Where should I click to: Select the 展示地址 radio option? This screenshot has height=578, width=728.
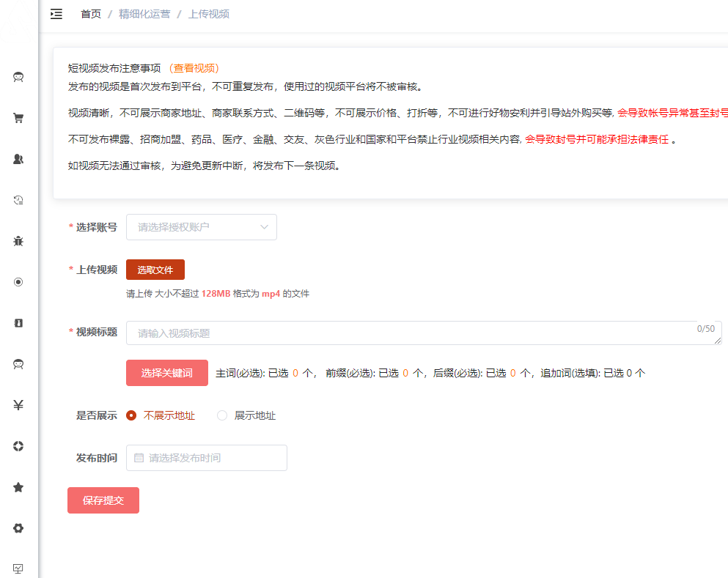coord(222,415)
